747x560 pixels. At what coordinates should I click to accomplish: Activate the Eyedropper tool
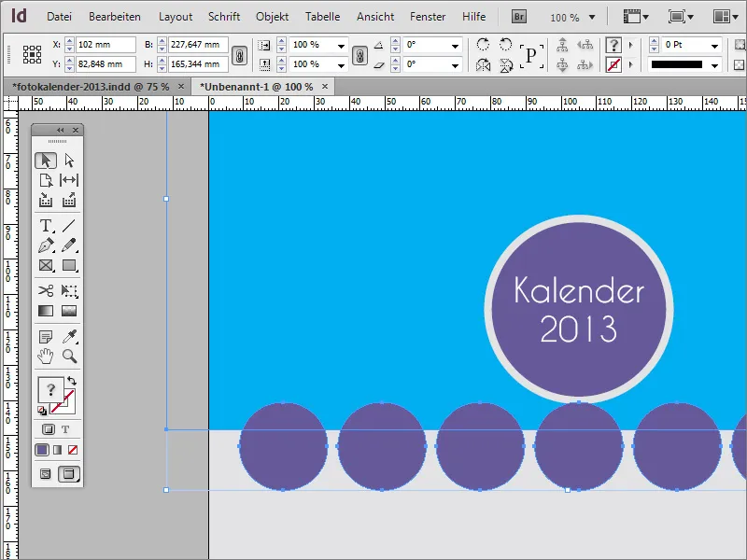click(69, 337)
